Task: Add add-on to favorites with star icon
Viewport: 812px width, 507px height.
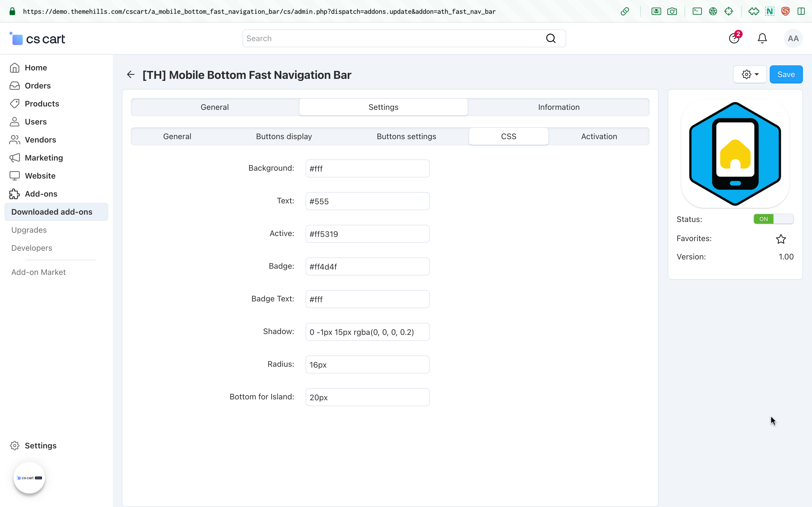Action: click(780, 239)
